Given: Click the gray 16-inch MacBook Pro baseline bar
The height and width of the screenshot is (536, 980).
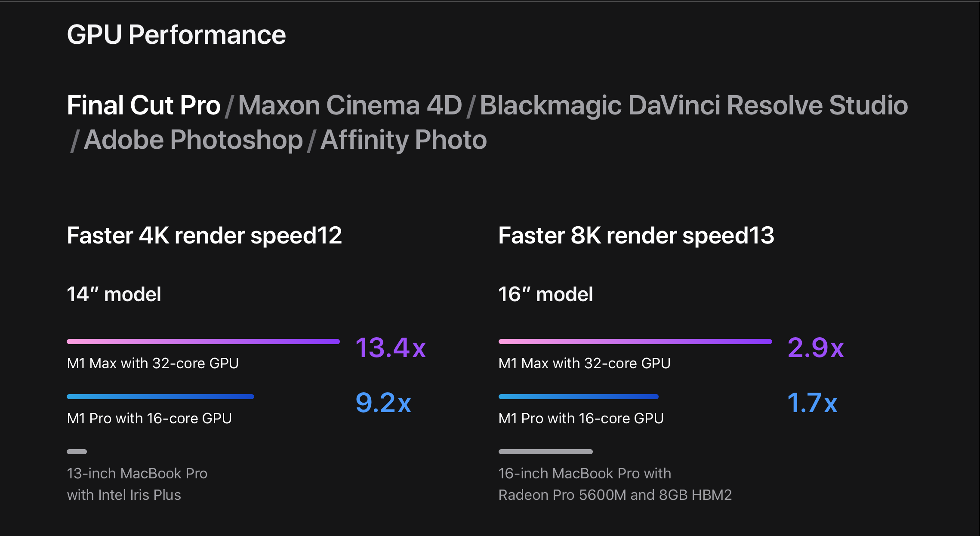Looking at the screenshot, I should pos(545,452).
